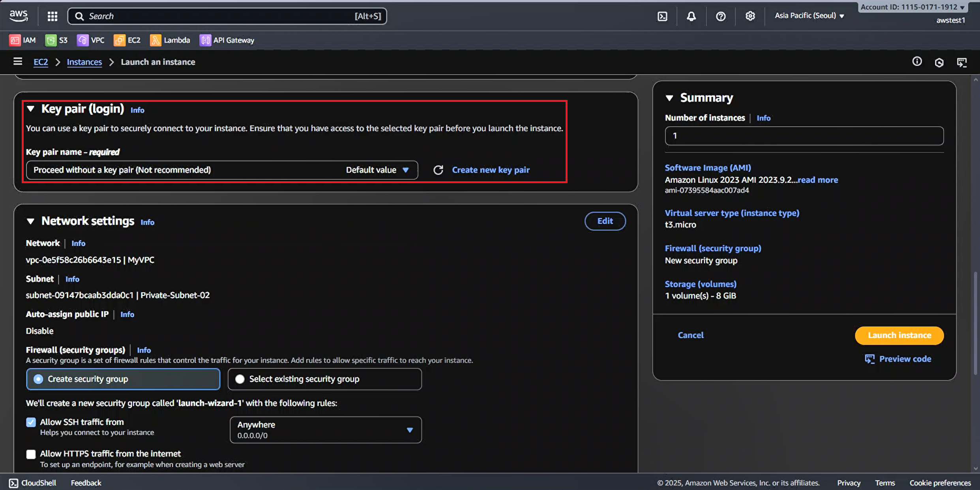
Task: Open CloudShell from the top bar icon
Action: [x=662, y=16]
